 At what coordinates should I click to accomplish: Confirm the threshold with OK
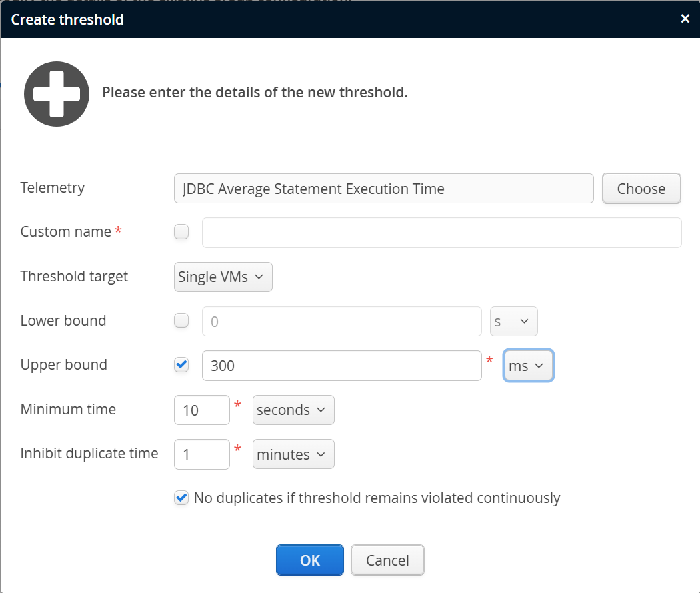(310, 560)
